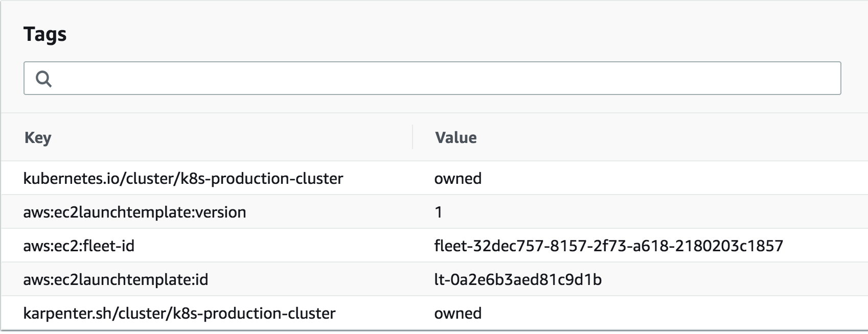
Task: Click the Key column header
Action: click(x=37, y=137)
